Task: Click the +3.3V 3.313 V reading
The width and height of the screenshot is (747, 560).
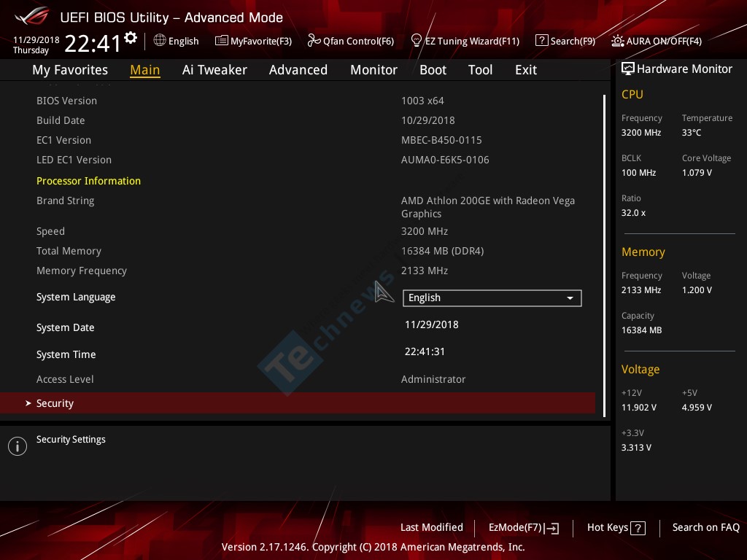Action: (636, 448)
